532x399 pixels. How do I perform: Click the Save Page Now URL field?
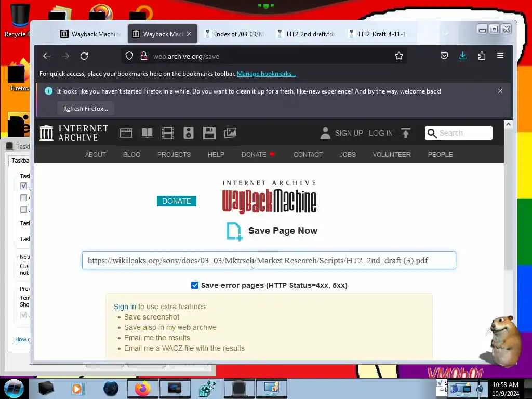pyautogui.click(x=269, y=261)
